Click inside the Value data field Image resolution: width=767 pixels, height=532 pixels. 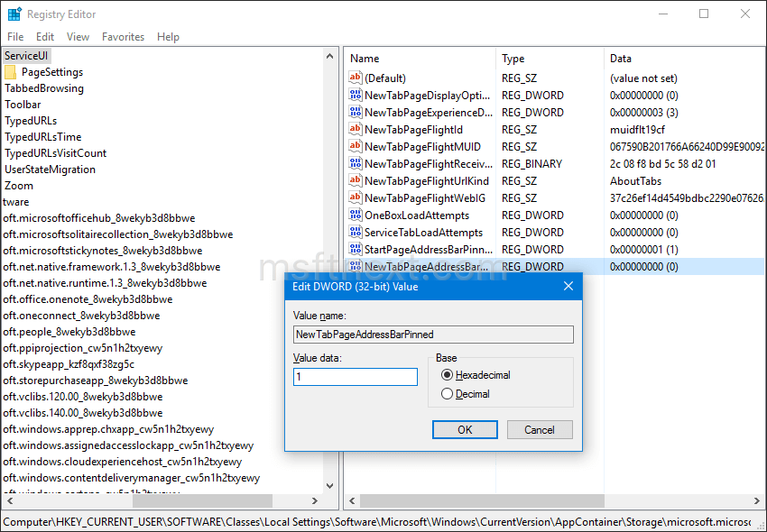tap(354, 376)
